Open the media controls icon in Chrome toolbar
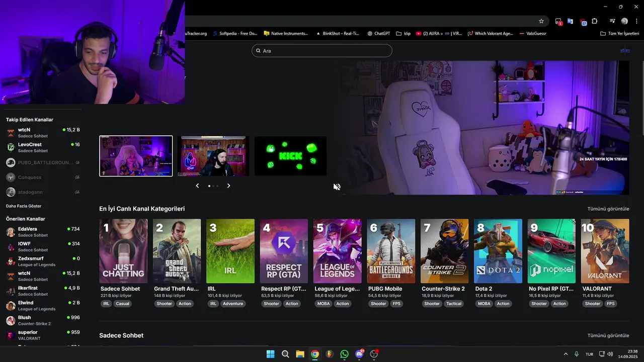This screenshot has height=362, width=644. (x=612, y=21)
